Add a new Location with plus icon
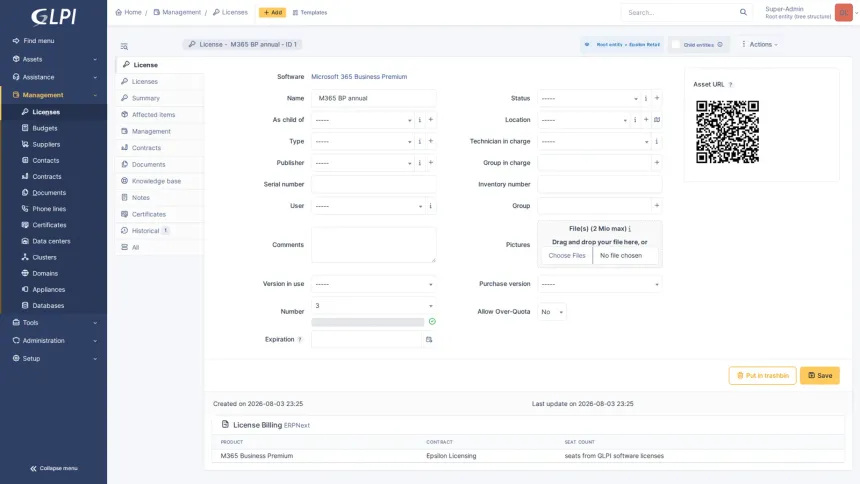 (x=646, y=120)
